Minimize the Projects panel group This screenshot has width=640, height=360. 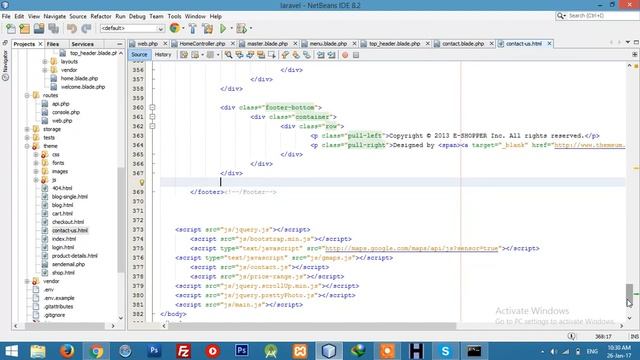click(120, 44)
